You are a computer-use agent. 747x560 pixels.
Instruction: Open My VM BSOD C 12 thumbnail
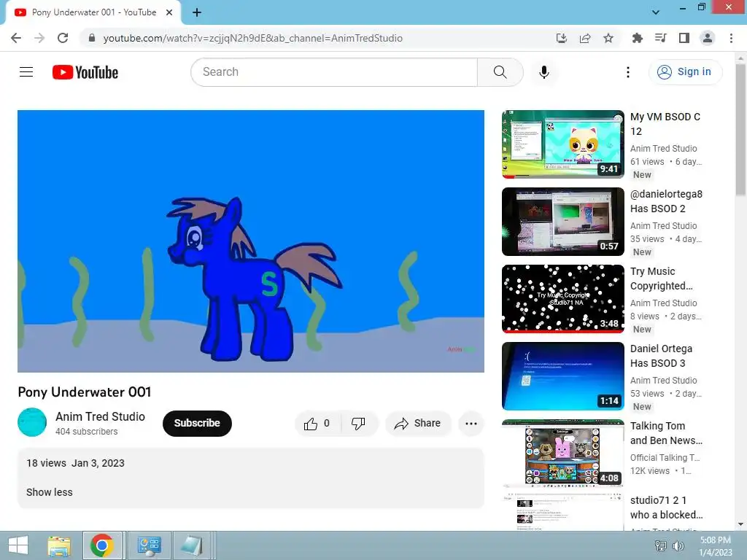(562, 145)
